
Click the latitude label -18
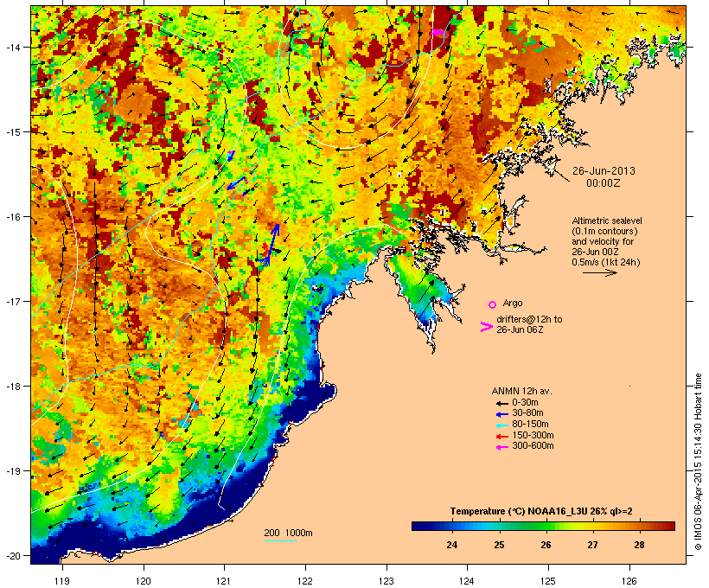pos(12,387)
